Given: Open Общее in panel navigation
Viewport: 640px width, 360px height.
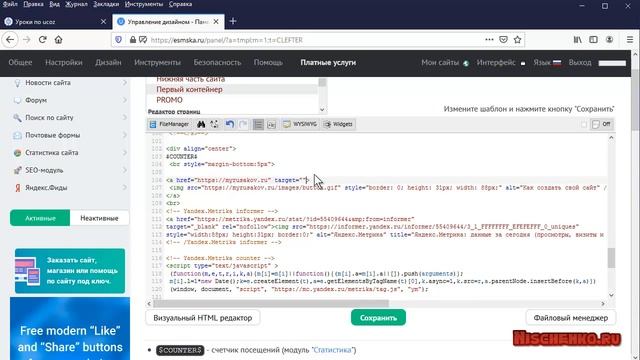Looking at the screenshot, I should click(20, 62).
